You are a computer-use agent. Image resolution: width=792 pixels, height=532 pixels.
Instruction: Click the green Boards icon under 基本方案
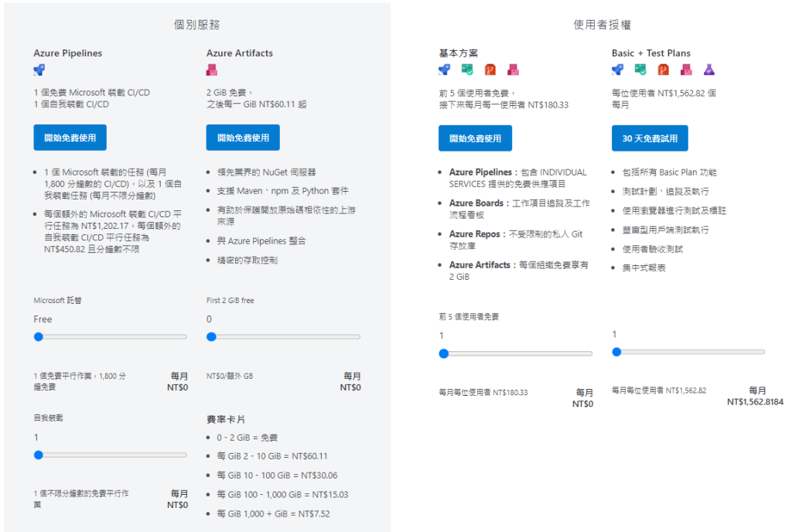[x=467, y=70]
